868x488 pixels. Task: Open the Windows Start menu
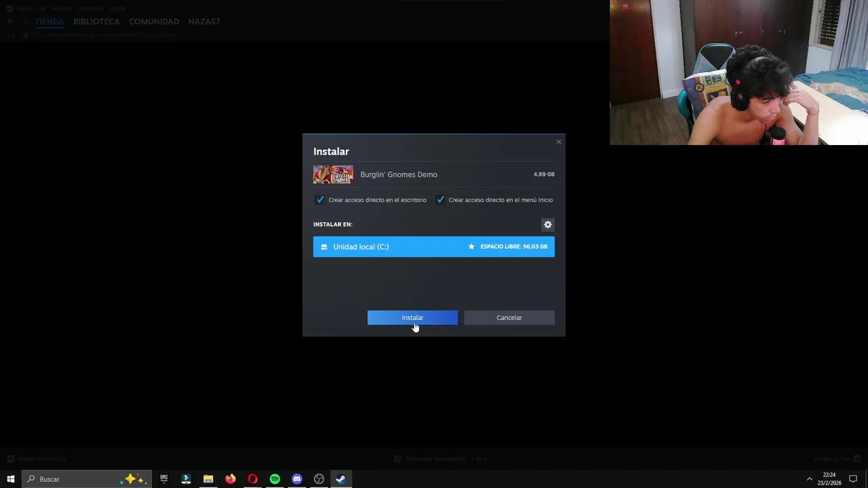coord(11,479)
